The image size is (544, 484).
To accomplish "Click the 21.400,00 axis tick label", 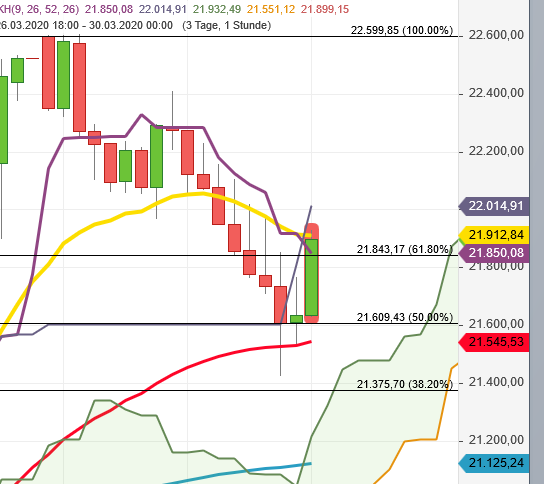I will pos(496,382).
